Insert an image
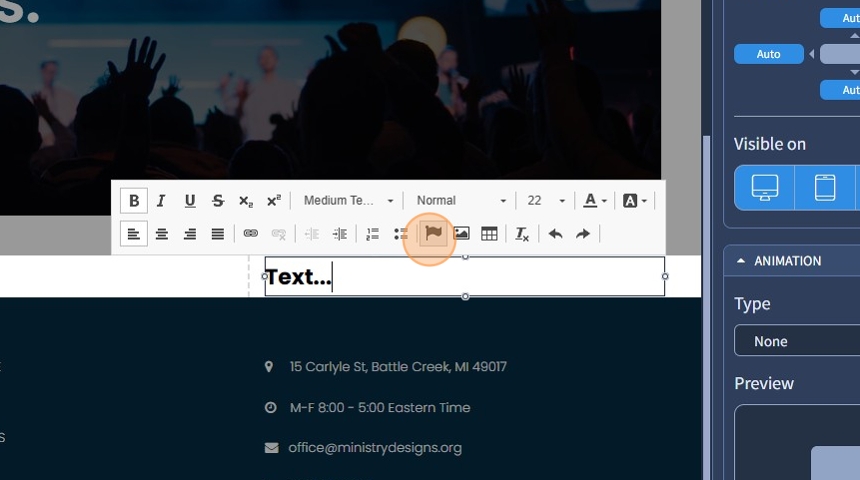 click(x=461, y=234)
